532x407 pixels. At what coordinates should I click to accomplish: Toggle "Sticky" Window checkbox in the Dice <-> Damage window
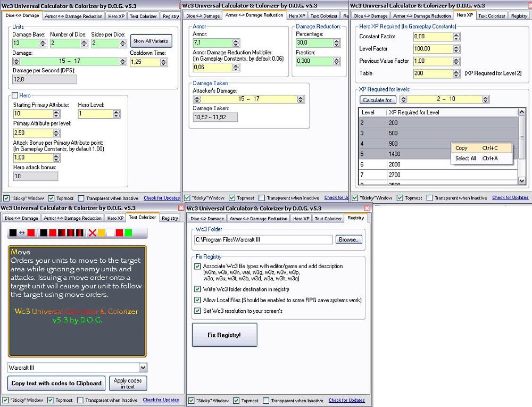tap(6, 198)
